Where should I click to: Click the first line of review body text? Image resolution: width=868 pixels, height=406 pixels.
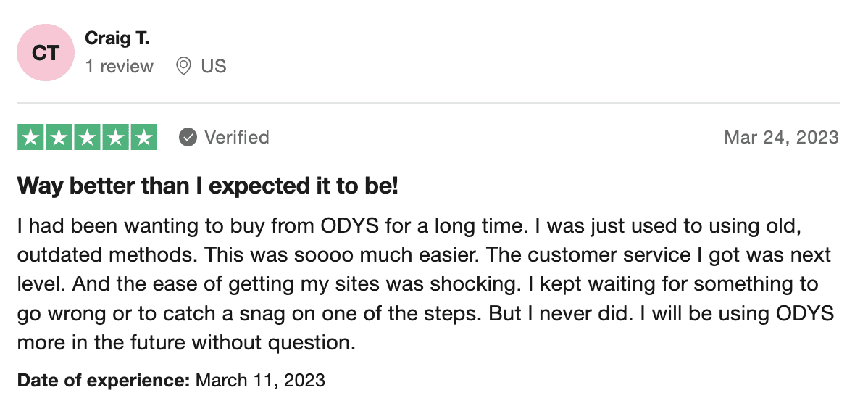(409, 226)
